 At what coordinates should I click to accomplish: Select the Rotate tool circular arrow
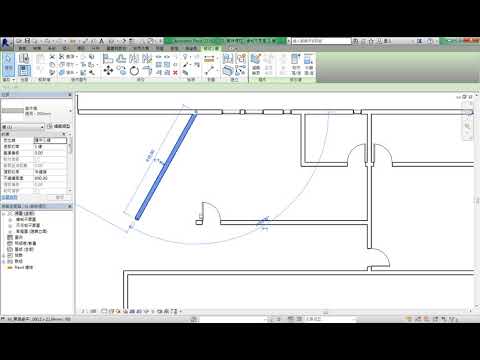tap(134, 71)
